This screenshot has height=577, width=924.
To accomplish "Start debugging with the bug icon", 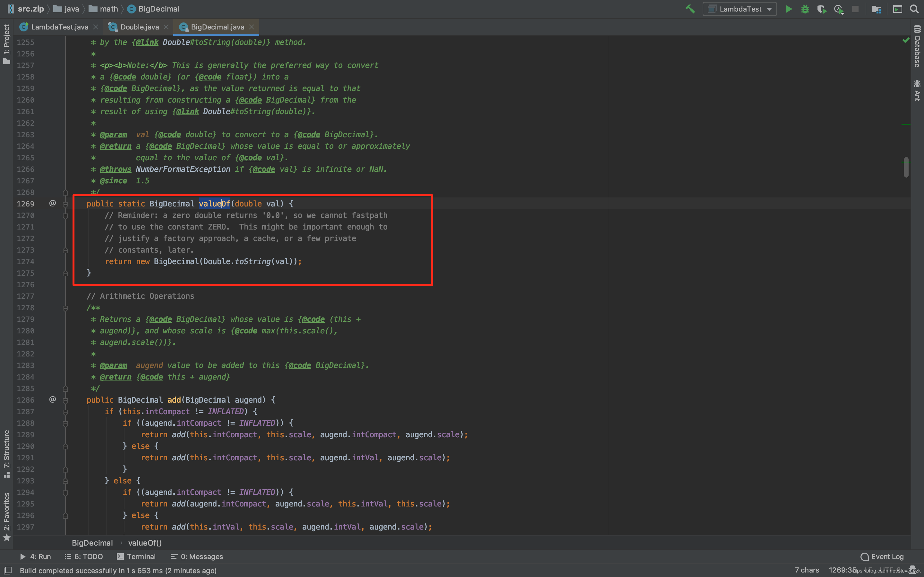I will 805,9.
